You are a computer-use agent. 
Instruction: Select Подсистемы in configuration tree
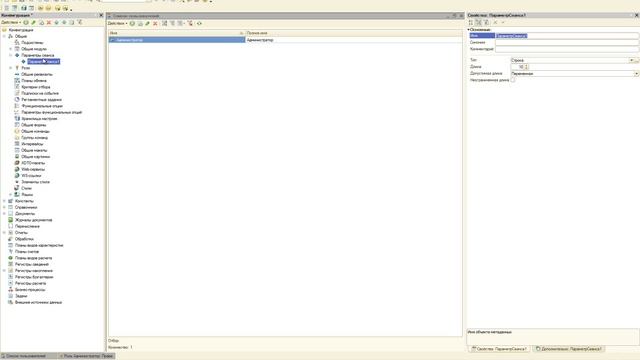[x=32, y=42]
